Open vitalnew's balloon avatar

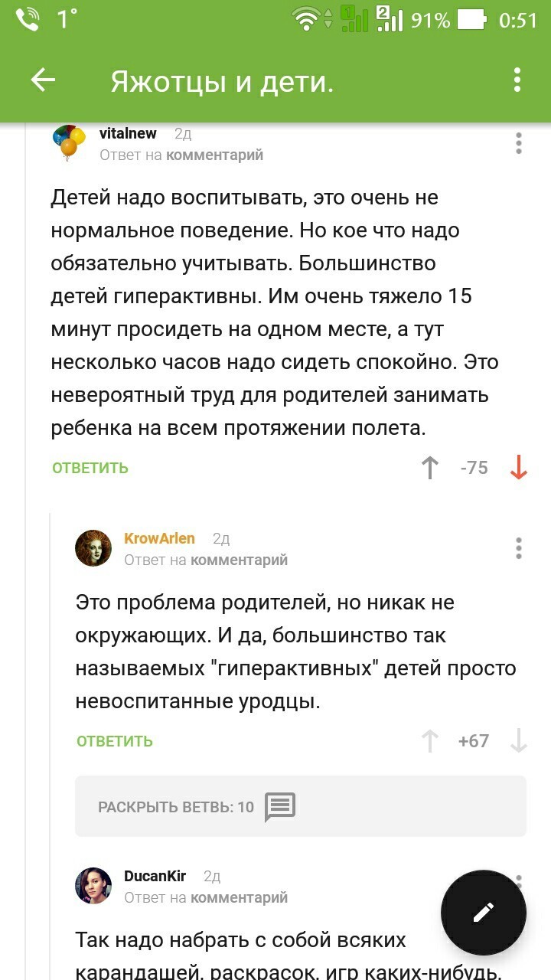click(x=67, y=142)
